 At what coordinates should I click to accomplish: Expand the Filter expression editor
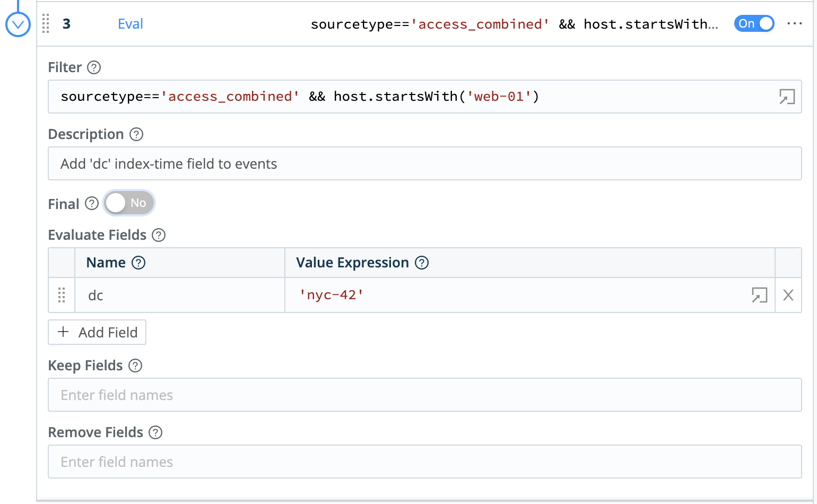(786, 97)
